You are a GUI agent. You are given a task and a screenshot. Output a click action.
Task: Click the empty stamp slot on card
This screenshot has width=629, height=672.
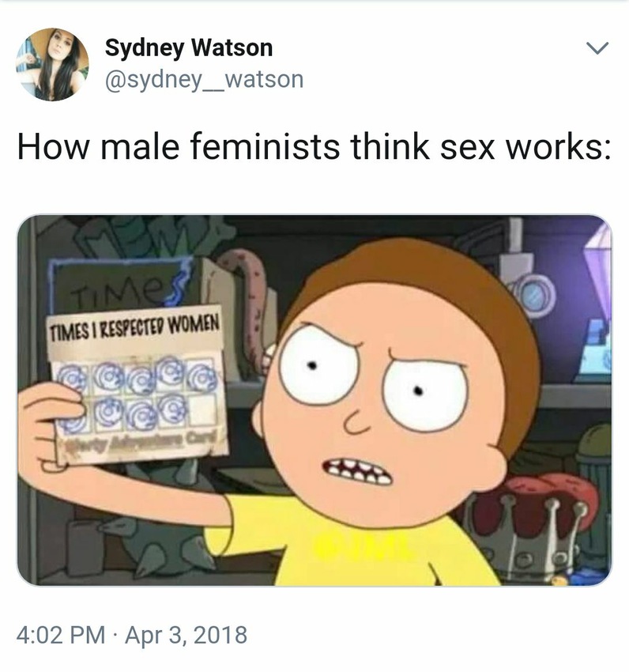(x=204, y=410)
